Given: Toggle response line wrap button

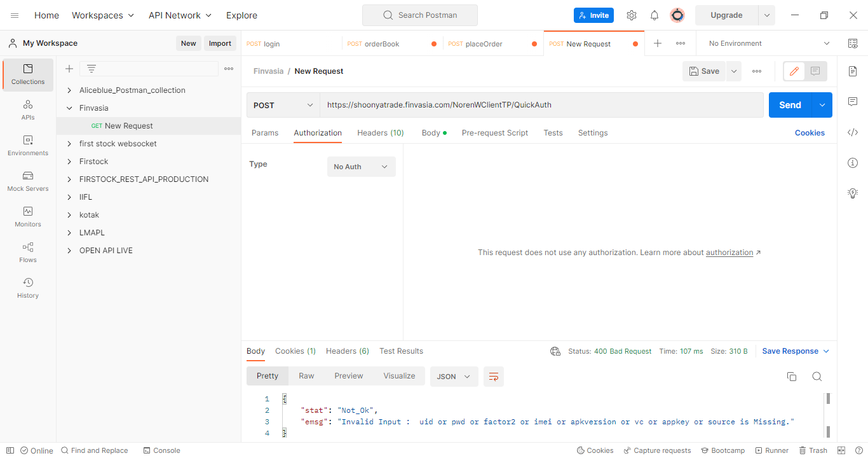Looking at the screenshot, I should [494, 377].
